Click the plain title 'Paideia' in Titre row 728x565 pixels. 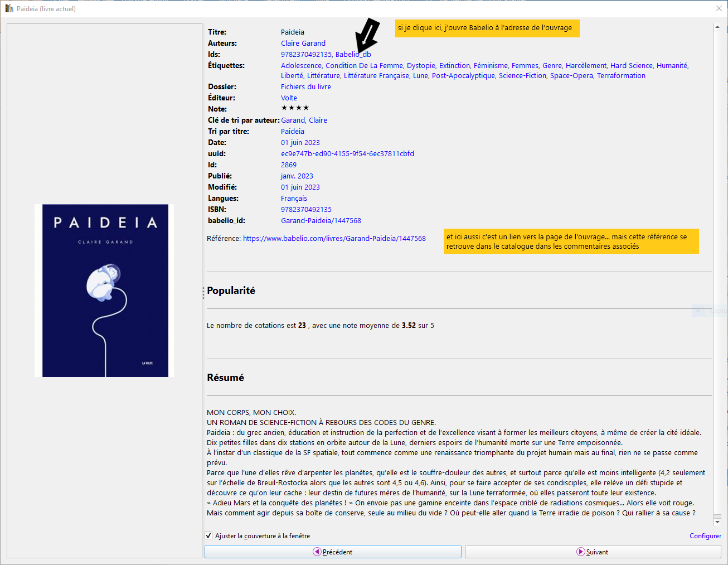point(293,32)
